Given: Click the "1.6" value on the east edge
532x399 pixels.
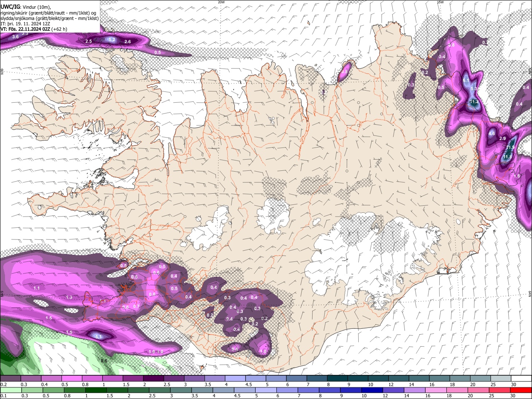Looking at the screenshot, I should 517,176.
